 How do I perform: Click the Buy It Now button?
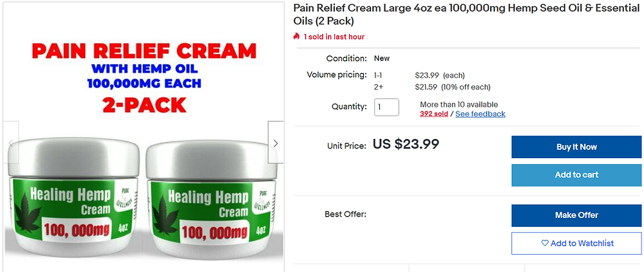[x=576, y=147]
